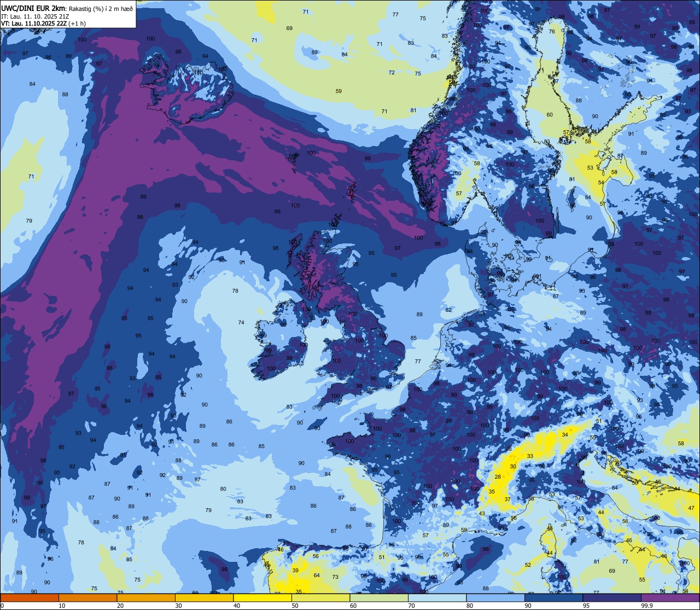The height and width of the screenshot is (610, 700).
Task: Click the "80" tick label under the legend
Action: pyautogui.click(x=470, y=606)
